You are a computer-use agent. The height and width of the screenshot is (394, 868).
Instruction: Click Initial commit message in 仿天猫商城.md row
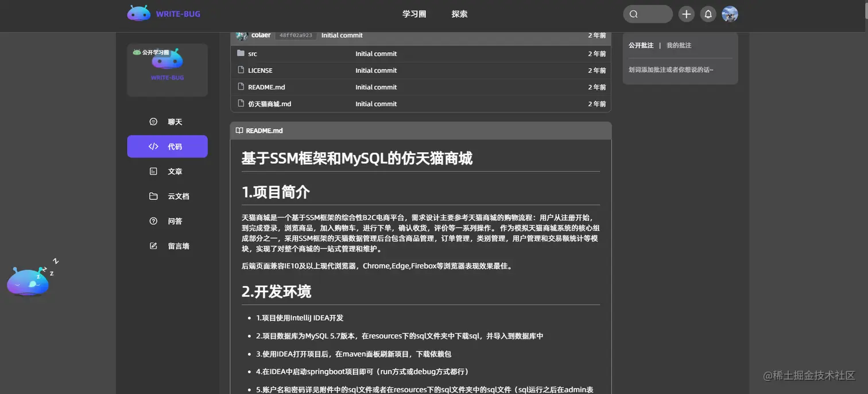coord(376,104)
